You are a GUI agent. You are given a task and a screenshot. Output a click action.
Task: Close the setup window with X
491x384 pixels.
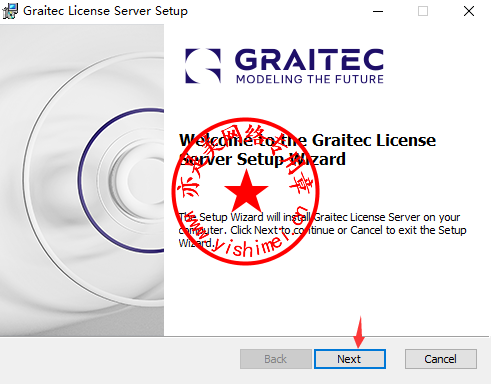469,11
